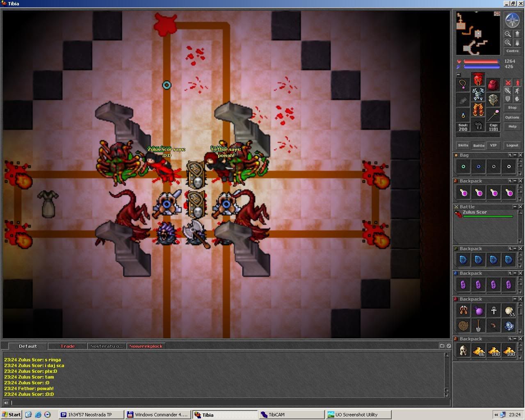525x420 pixels.
Task: Select the shovel item in the Backpack
Action: 478,326
